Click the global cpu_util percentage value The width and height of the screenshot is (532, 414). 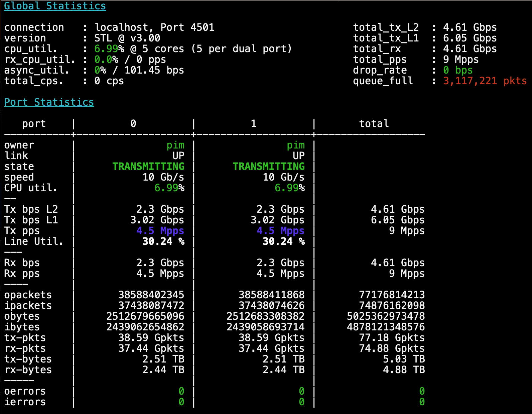tap(109, 49)
